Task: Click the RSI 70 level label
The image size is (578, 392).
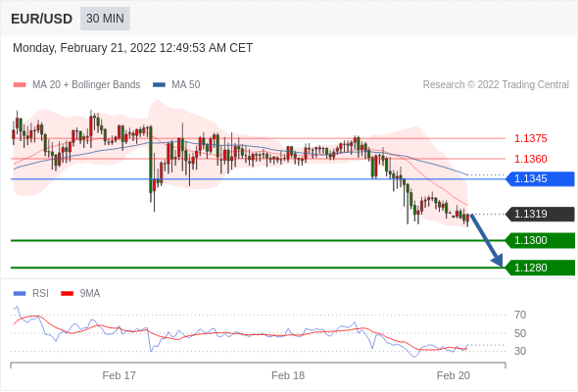Action: (520, 315)
